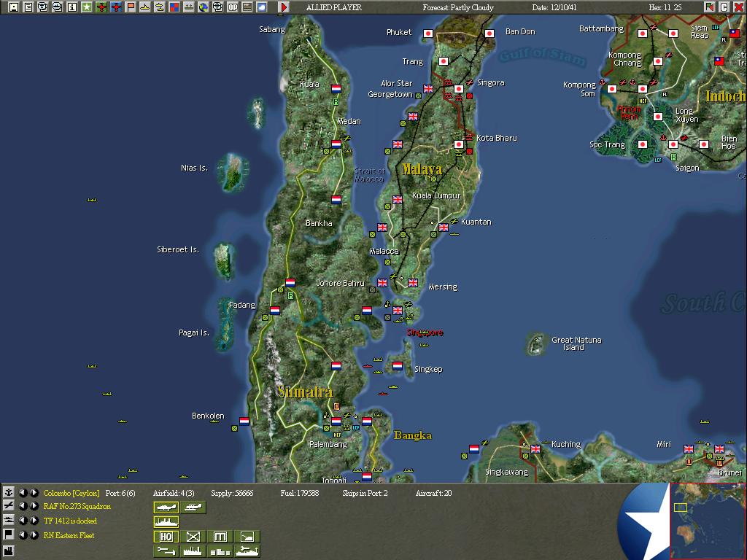Go to next task force after TF 1412
The image size is (747, 560).
(34, 520)
